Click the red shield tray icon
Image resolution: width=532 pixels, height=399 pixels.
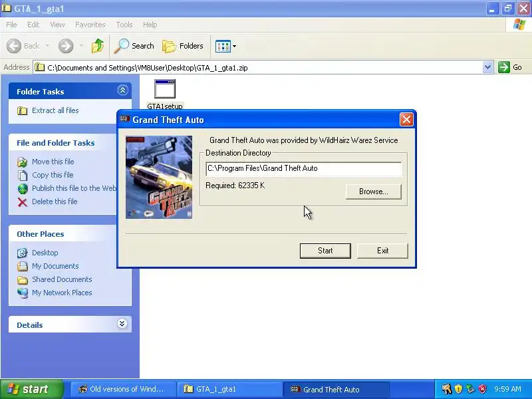pyautogui.click(x=482, y=389)
